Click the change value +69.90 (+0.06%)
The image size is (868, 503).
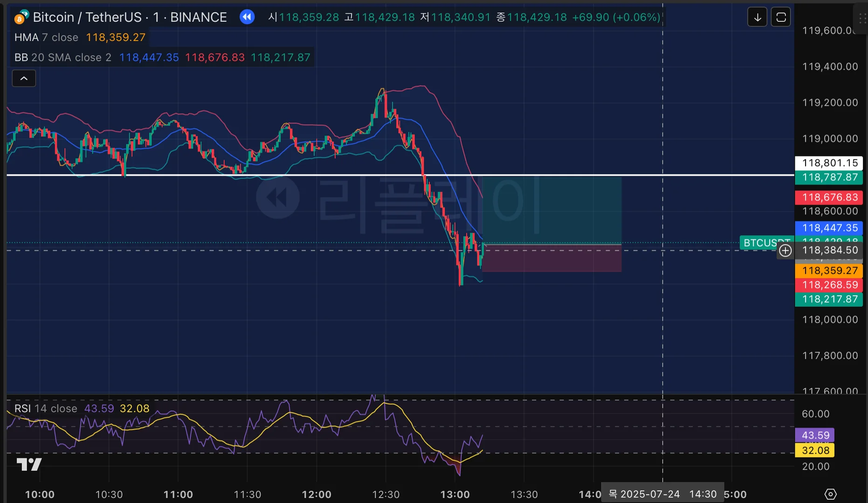pos(616,17)
